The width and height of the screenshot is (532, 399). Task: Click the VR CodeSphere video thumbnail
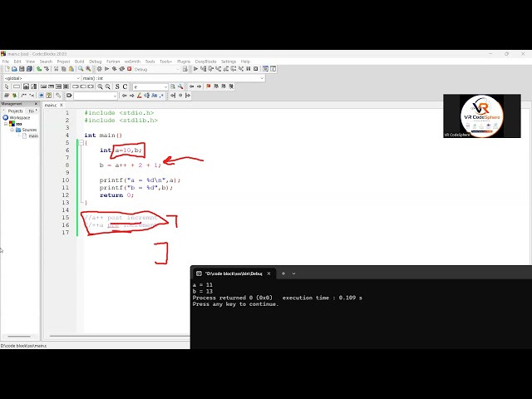tap(482, 116)
